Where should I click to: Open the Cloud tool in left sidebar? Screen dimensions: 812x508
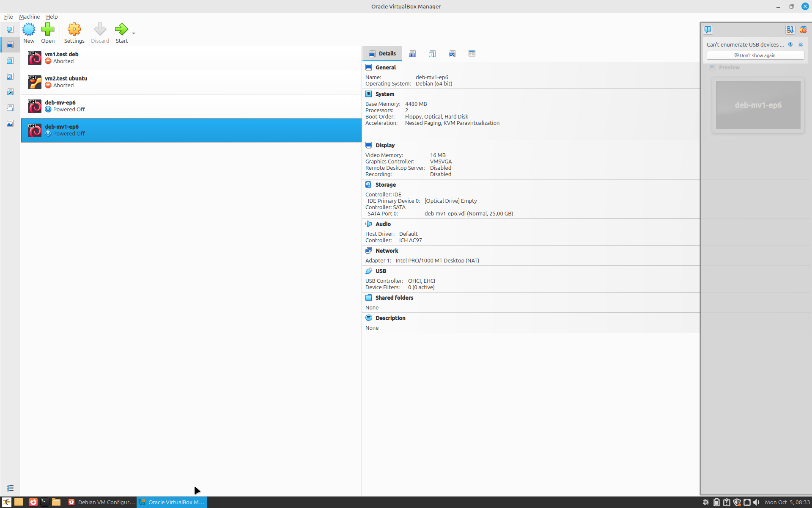click(10, 108)
